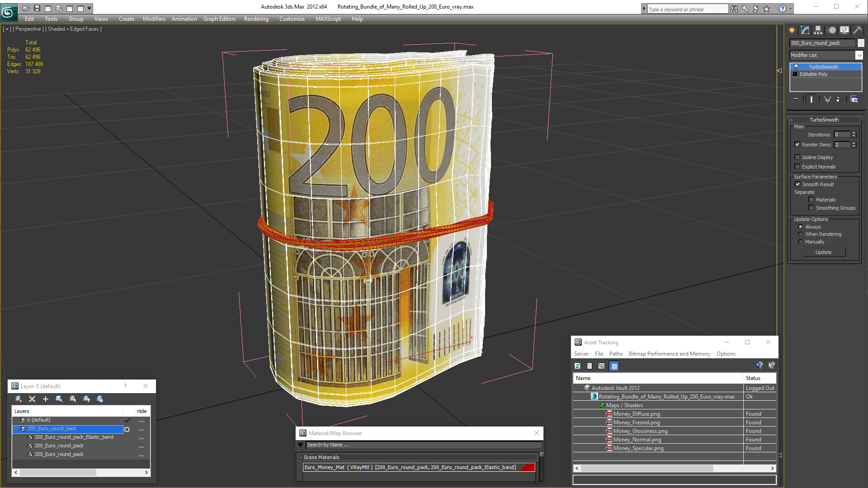Enable Isoline Display checkbox

coord(797,157)
